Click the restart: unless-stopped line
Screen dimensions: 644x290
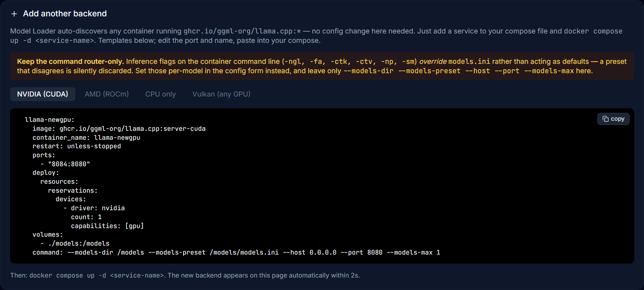(77, 146)
